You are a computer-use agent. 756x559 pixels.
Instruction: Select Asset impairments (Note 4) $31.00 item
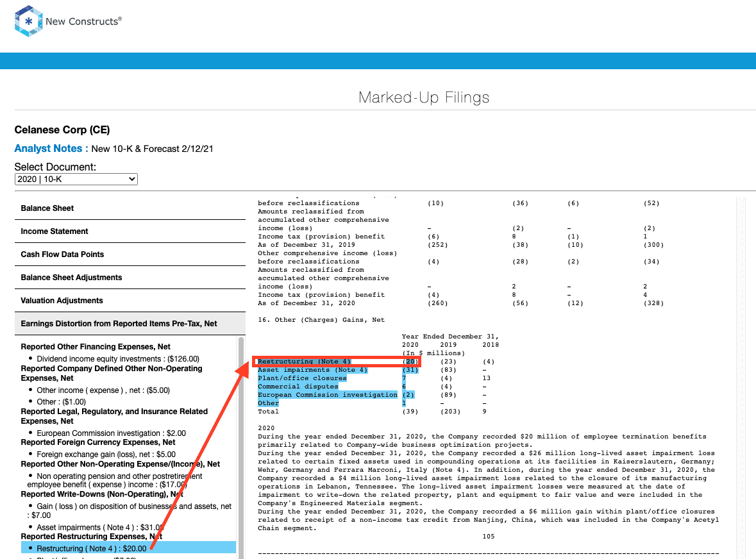(100, 528)
